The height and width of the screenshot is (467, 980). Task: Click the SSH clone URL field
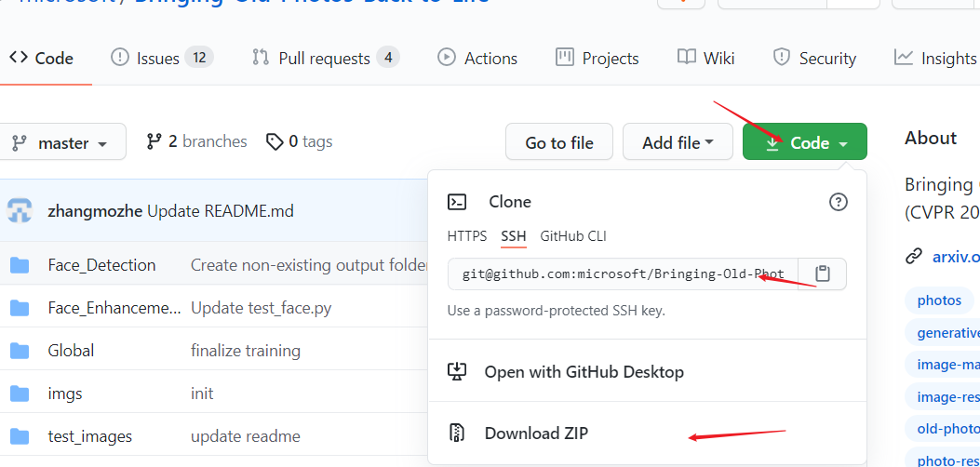click(624, 274)
